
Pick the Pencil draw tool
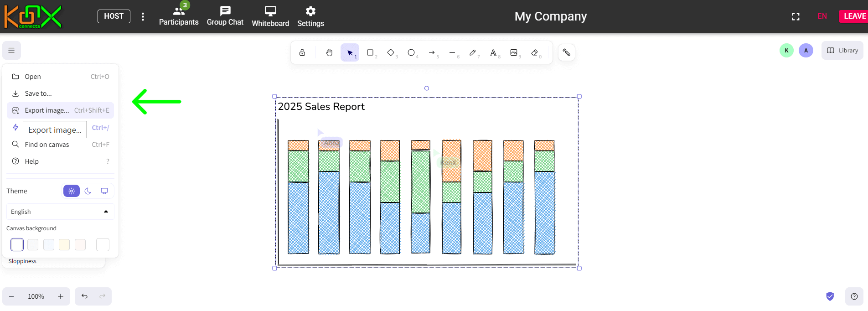click(473, 53)
